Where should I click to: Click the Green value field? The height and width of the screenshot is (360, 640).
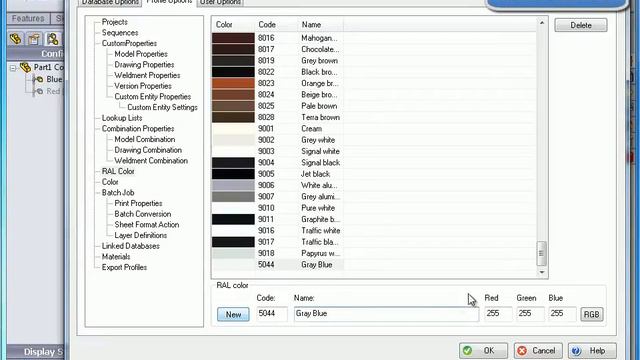pos(530,314)
